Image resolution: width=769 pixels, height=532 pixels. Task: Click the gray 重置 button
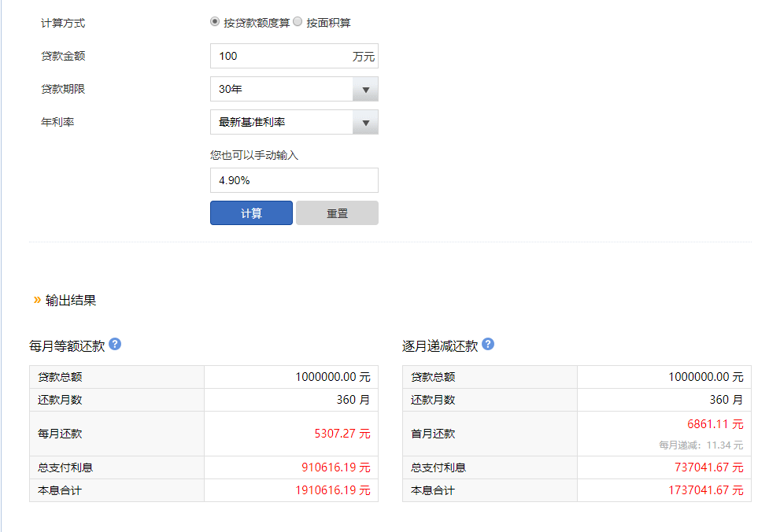coord(337,212)
